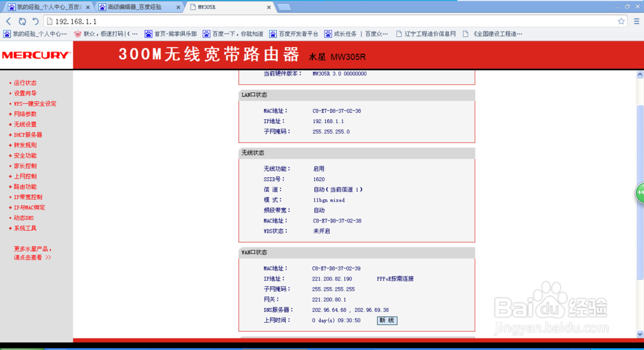Expand 网络参数 menu

coord(25,114)
